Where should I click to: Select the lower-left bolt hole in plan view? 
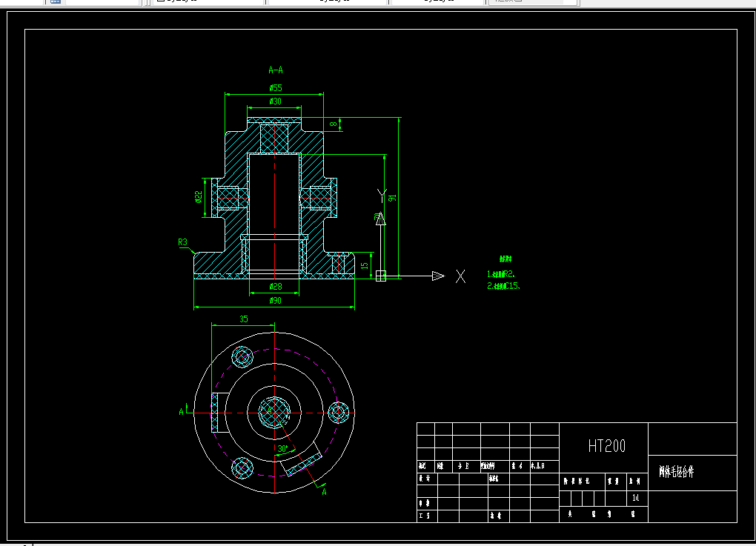click(242, 468)
